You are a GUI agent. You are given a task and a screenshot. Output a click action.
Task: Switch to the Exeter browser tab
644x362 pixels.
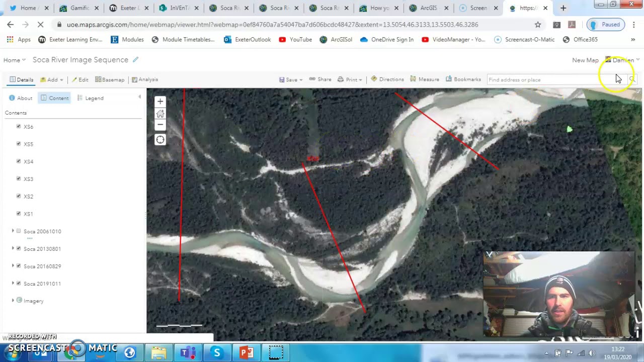pyautogui.click(x=128, y=8)
